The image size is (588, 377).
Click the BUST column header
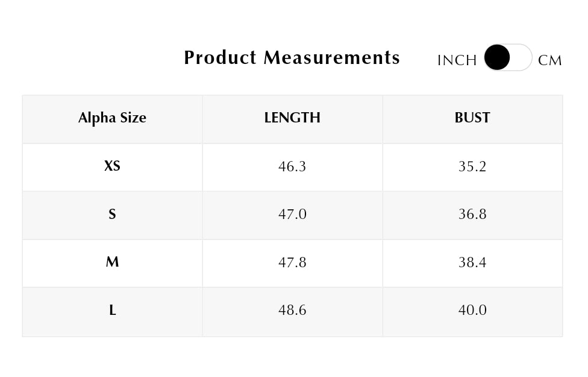pos(472,118)
